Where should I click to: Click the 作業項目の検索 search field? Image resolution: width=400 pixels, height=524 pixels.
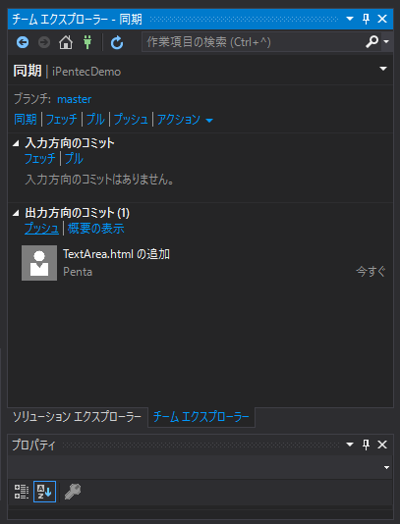[254, 42]
